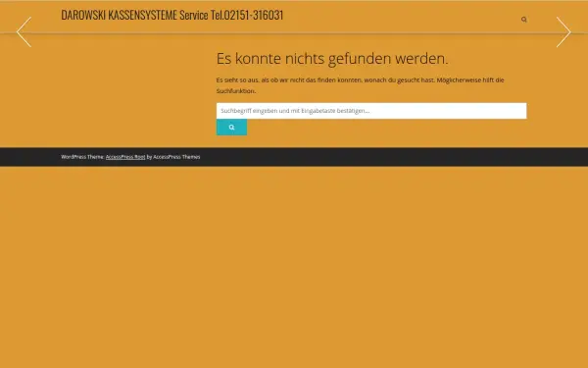Click the 'Es sieht so aus' message paragraph
Image resolution: width=588 pixels, height=368 pixels.
coord(360,85)
